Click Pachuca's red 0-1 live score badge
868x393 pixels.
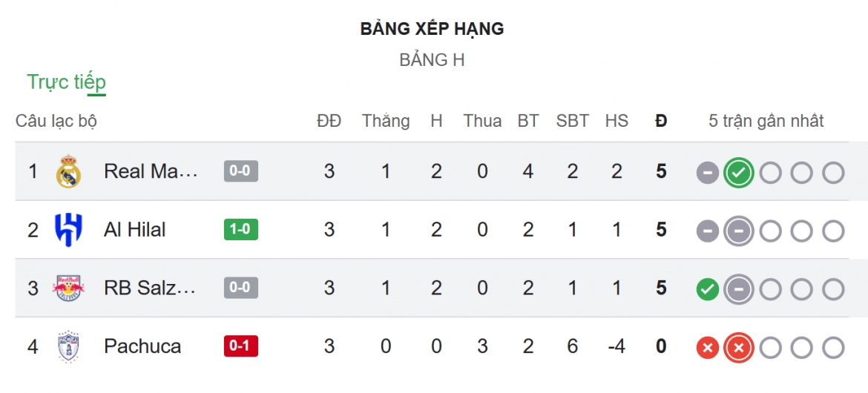pos(241,346)
